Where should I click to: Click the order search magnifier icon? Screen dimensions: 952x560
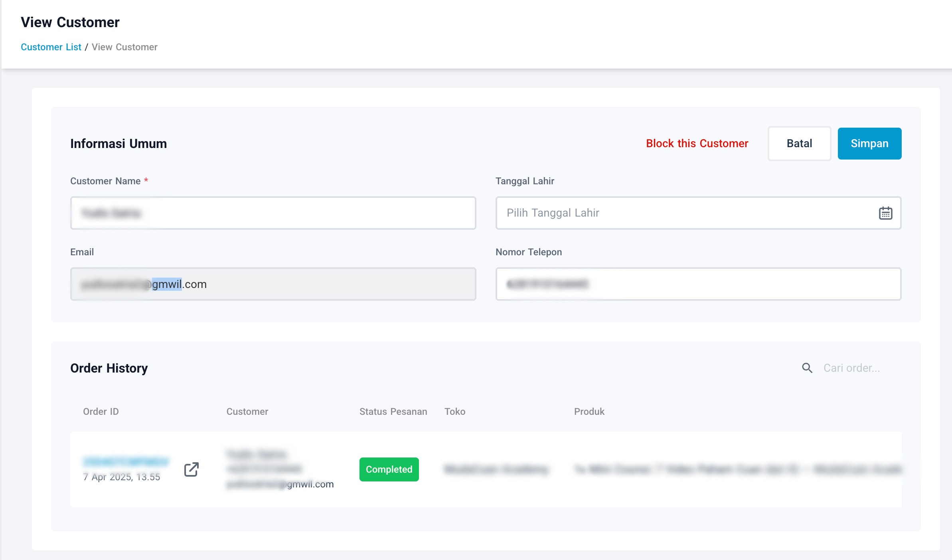coord(807,368)
